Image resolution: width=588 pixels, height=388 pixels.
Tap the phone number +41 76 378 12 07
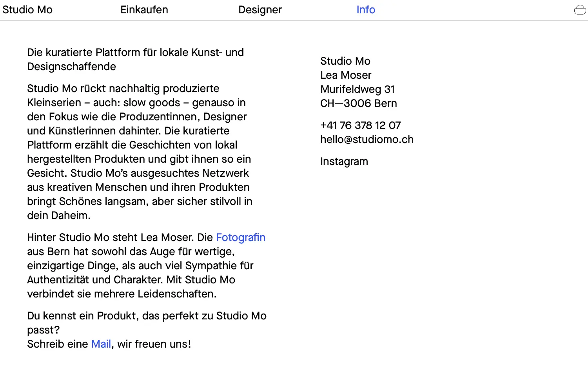(x=360, y=125)
